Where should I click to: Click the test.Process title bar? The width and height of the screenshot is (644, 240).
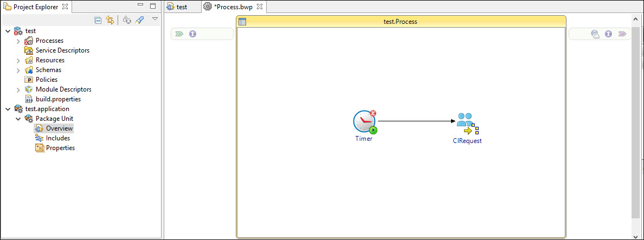(401, 22)
